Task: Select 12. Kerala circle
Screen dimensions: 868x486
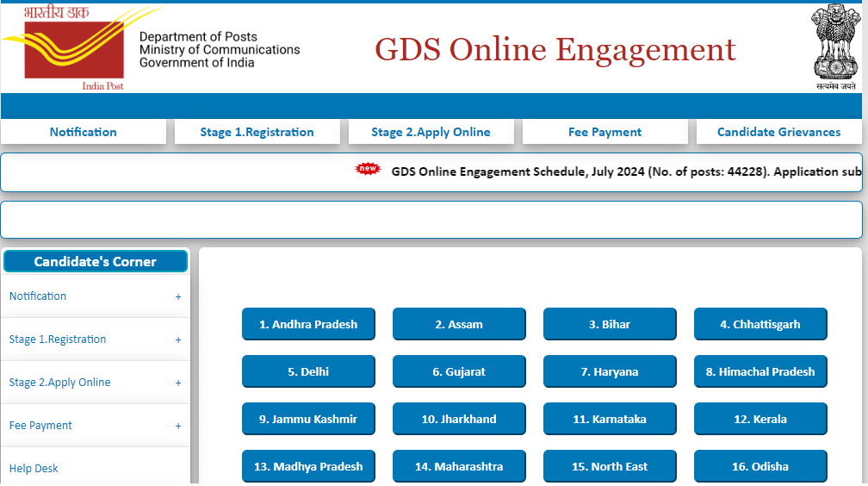Action: coord(760,419)
